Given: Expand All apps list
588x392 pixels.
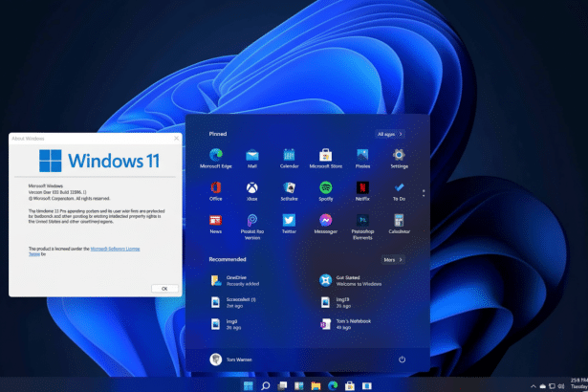Looking at the screenshot, I should [390, 134].
